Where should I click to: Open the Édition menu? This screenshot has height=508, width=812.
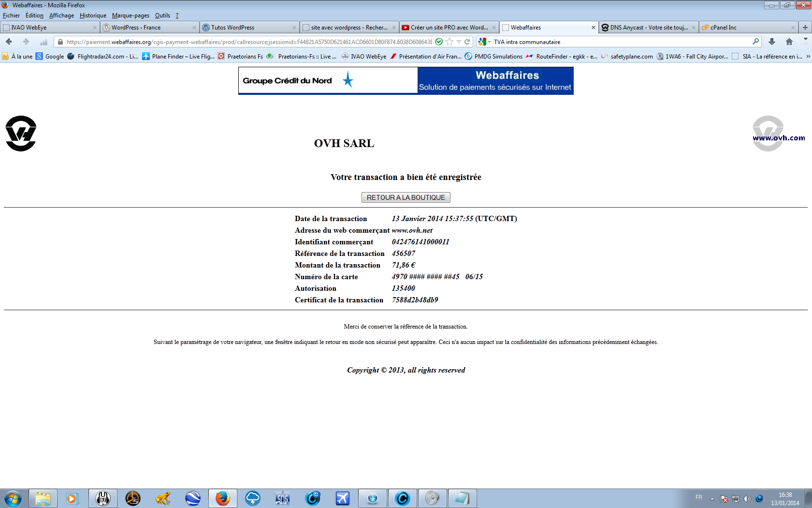click(34, 15)
